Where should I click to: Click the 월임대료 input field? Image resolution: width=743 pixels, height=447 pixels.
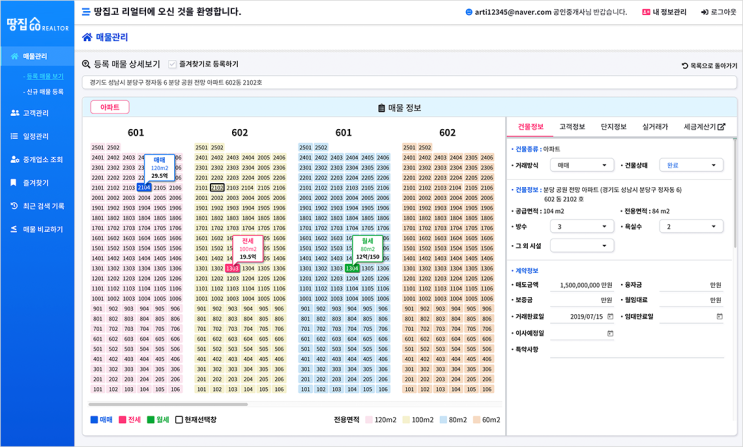pyautogui.click(x=691, y=300)
